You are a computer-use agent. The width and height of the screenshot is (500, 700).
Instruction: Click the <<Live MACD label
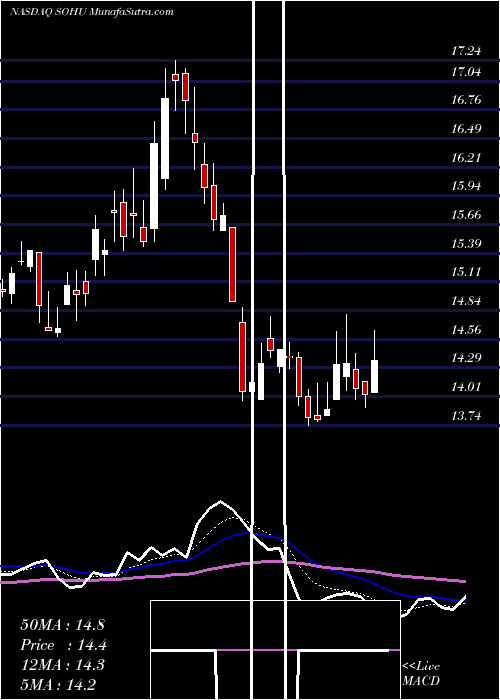tap(421, 673)
